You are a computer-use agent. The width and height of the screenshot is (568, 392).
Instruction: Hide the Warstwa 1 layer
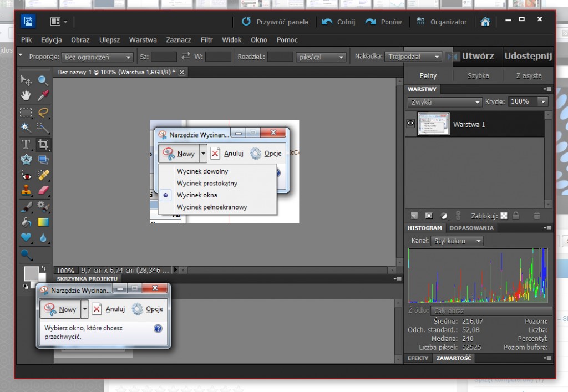coord(410,124)
